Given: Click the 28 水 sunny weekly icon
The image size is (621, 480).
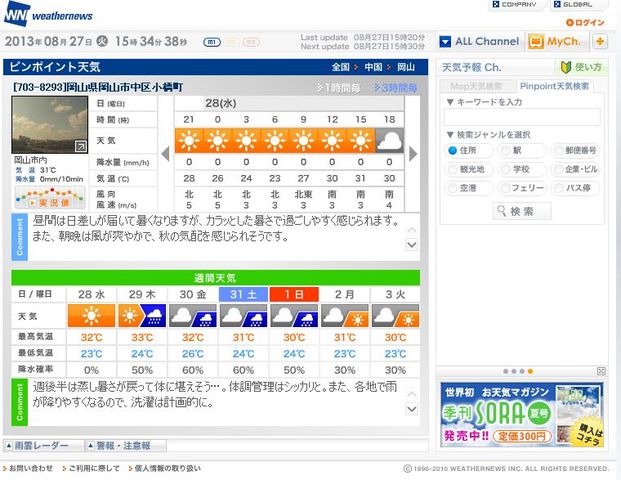Looking at the screenshot, I should click(x=91, y=316).
